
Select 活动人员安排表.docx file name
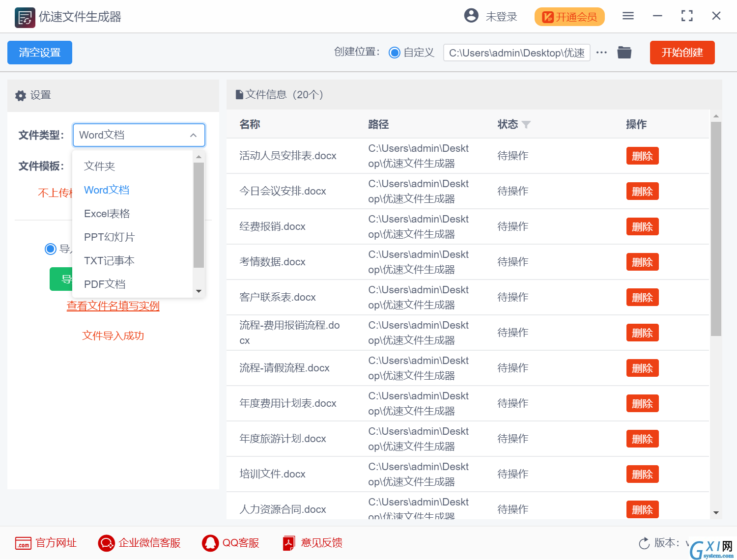coord(288,156)
